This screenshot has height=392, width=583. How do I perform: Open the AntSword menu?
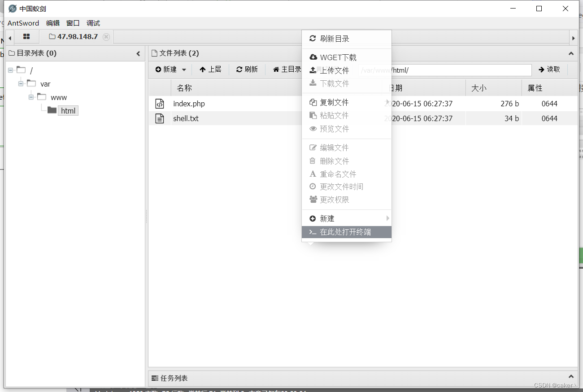[x=23, y=23]
